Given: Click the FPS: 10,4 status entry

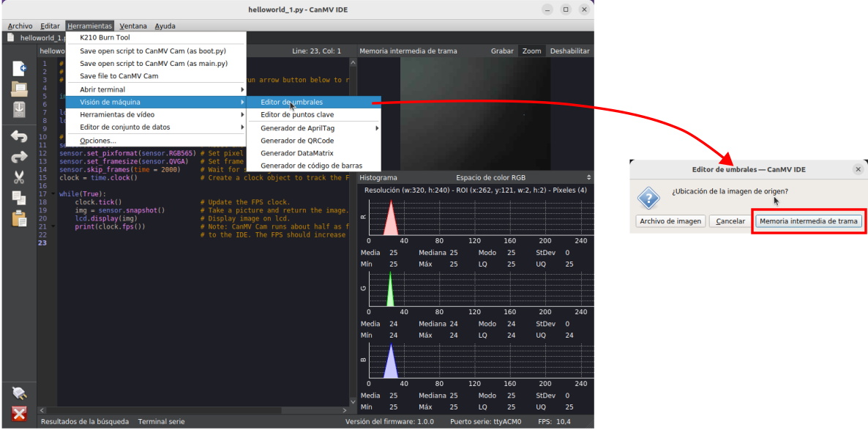Looking at the screenshot, I should click(x=555, y=422).
